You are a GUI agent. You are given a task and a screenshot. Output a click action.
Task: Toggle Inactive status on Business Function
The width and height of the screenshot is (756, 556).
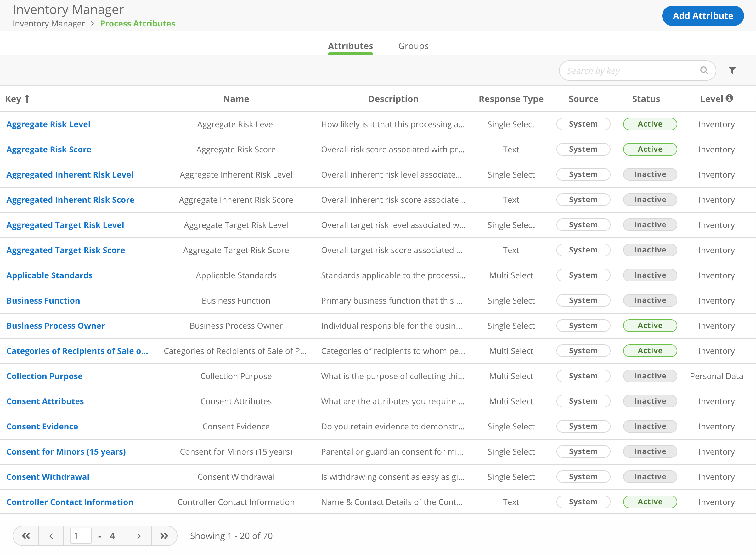650,300
